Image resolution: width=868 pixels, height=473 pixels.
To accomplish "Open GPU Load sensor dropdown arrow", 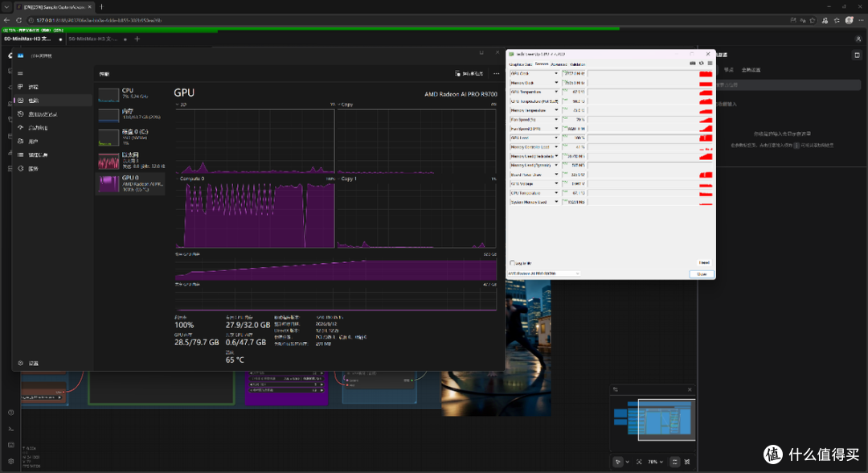I will click(x=556, y=138).
